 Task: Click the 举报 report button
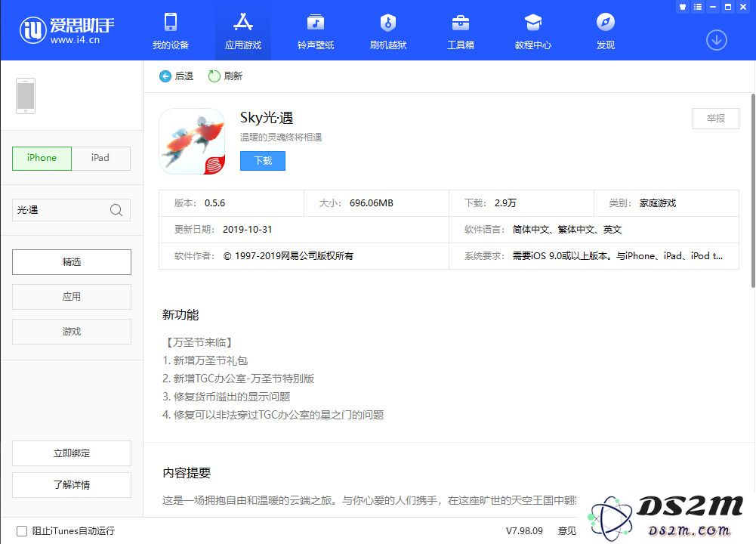(715, 119)
